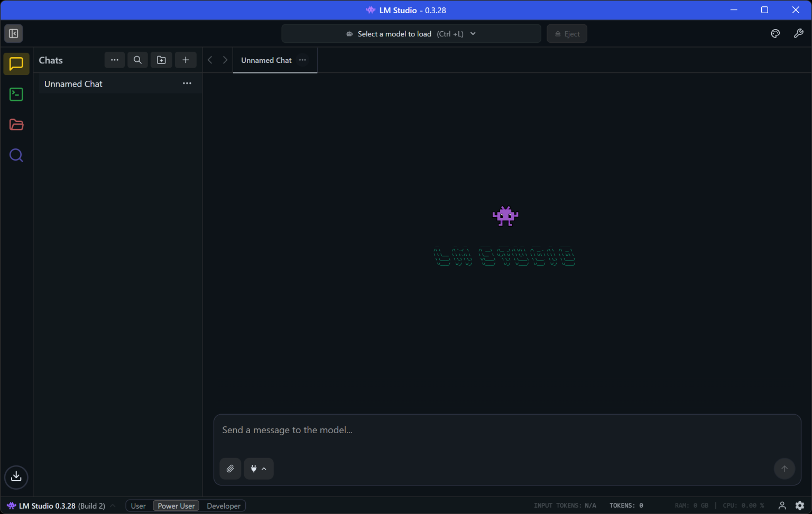
Task: Click the message input field
Action: [x=423, y=430]
